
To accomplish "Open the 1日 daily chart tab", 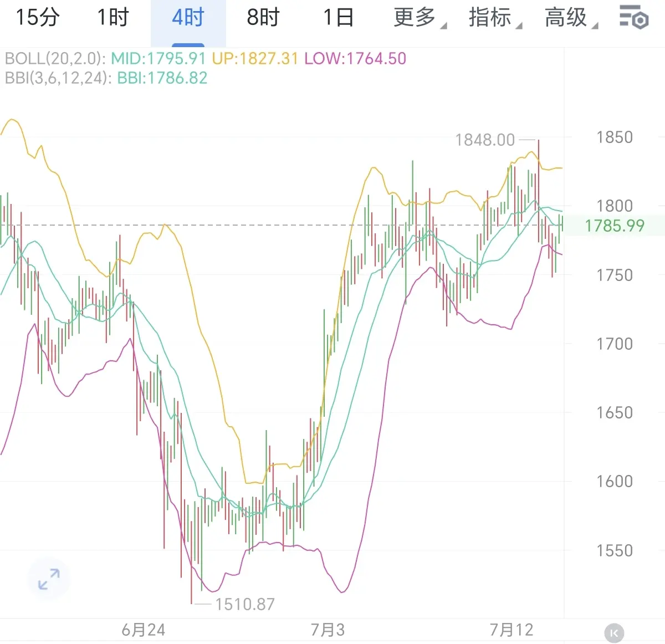I will 339,18.
